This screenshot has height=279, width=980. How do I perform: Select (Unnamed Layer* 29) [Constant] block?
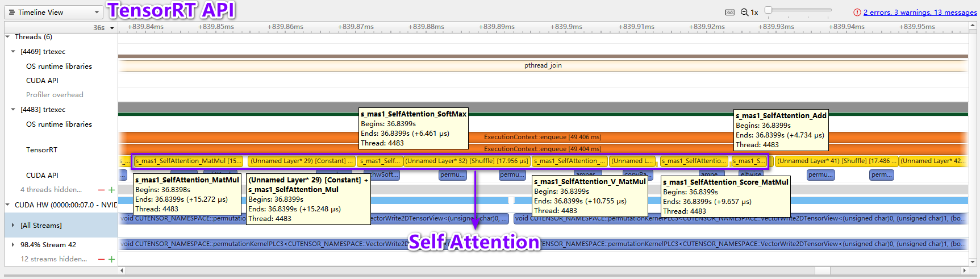[x=302, y=161]
